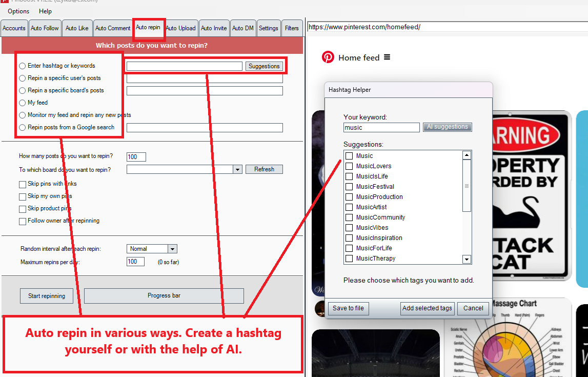588x377 pixels.
Task: Check the Music suggestion
Action: click(x=349, y=156)
